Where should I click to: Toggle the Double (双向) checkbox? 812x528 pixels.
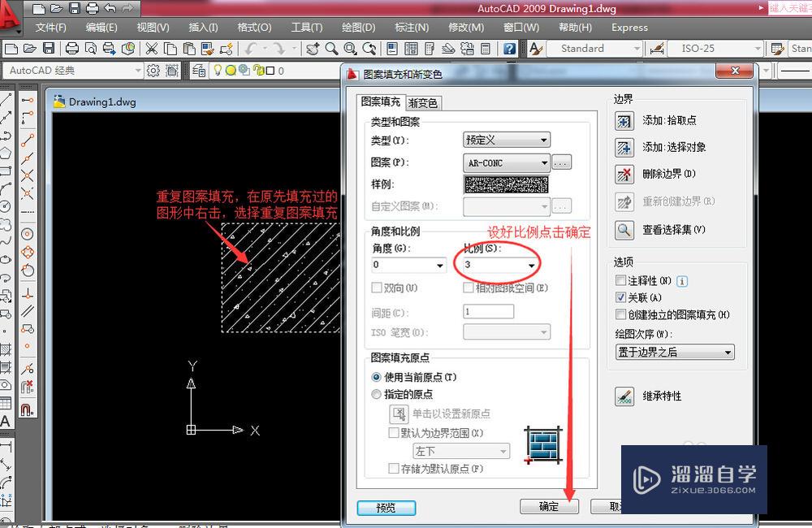point(377,288)
